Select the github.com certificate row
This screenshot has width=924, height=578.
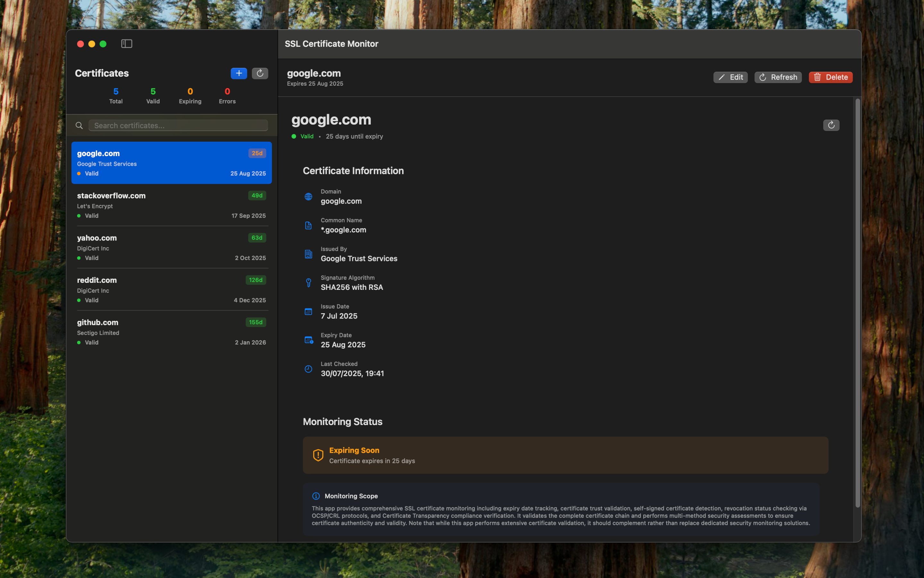click(x=171, y=332)
